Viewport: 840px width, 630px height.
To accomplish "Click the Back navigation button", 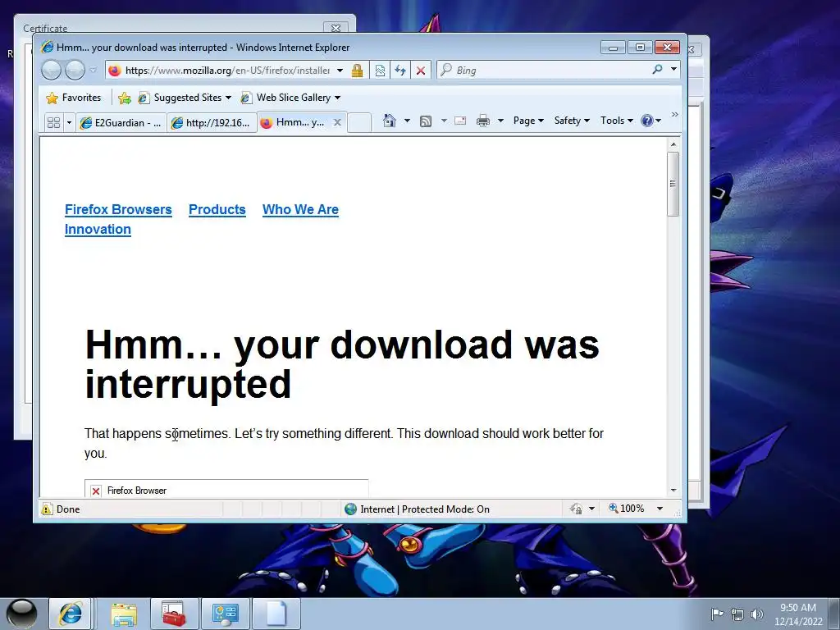I will [52, 71].
